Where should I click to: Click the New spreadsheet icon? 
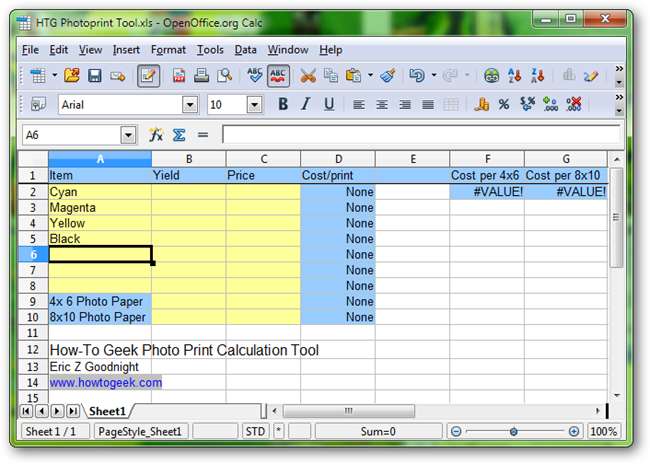[x=38, y=76]
